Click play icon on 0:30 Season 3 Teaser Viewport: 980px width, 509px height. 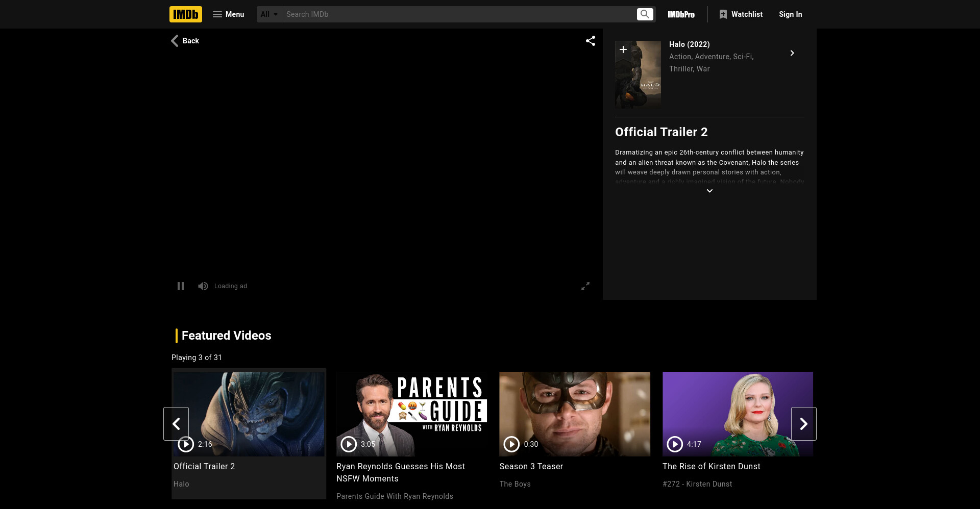(x=511, y=444)
